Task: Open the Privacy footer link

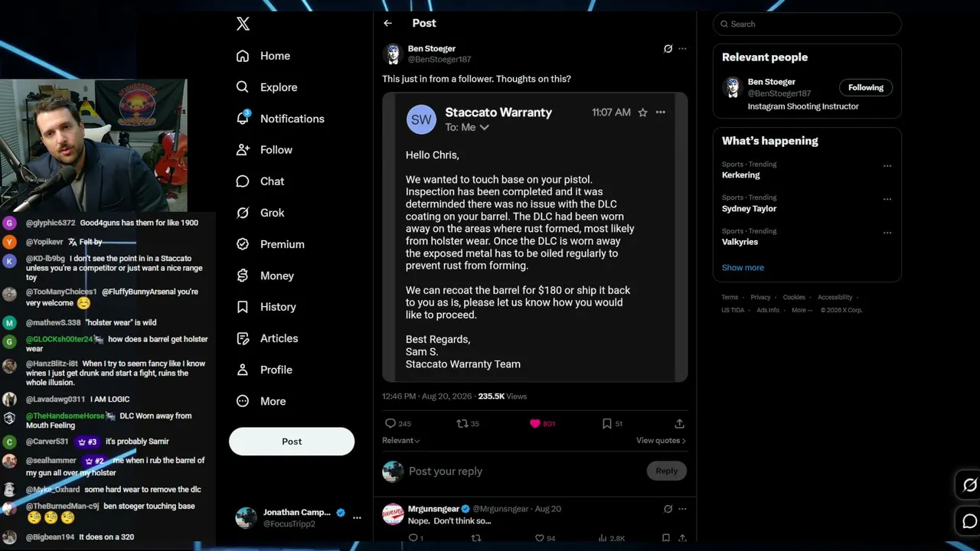Action: (760, 297)
